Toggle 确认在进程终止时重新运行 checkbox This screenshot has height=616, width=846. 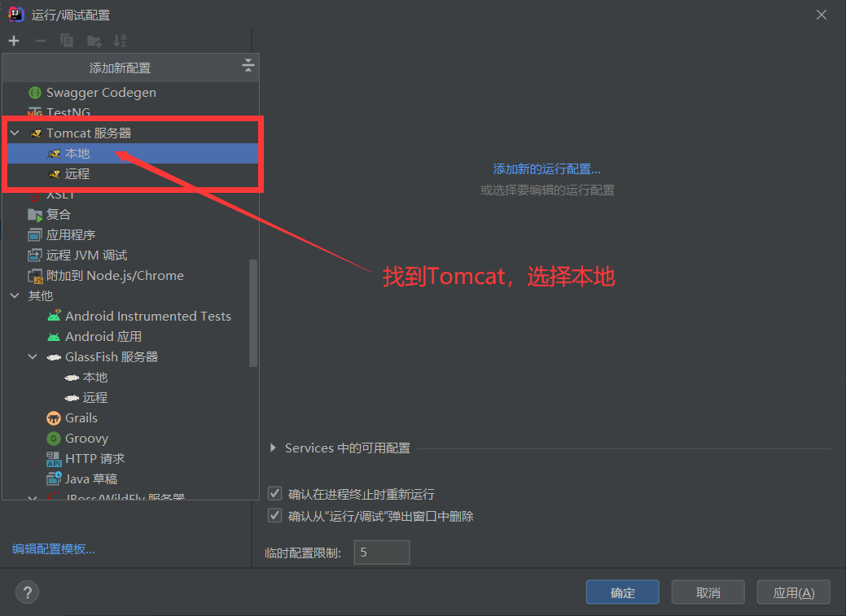[274, 494]
